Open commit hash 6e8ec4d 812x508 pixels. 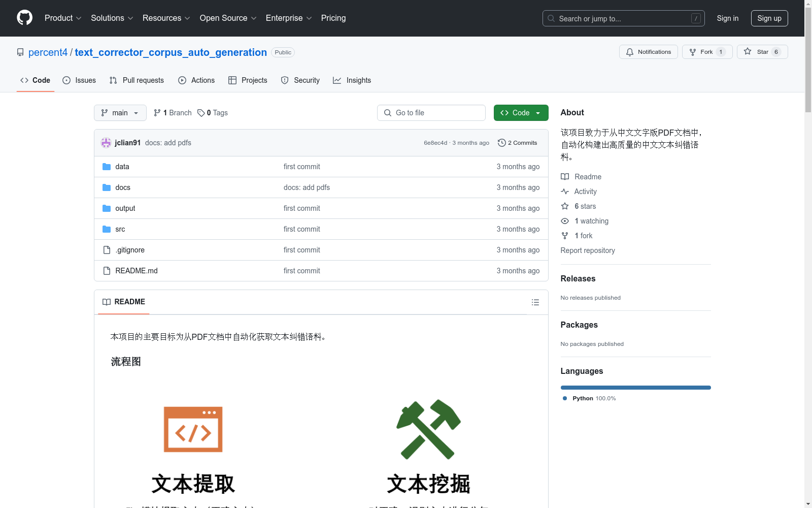(435, 143)
